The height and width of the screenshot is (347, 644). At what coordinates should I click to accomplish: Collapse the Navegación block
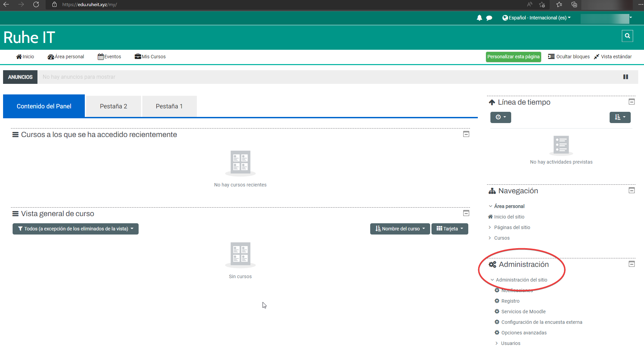[x=631, y=191]
